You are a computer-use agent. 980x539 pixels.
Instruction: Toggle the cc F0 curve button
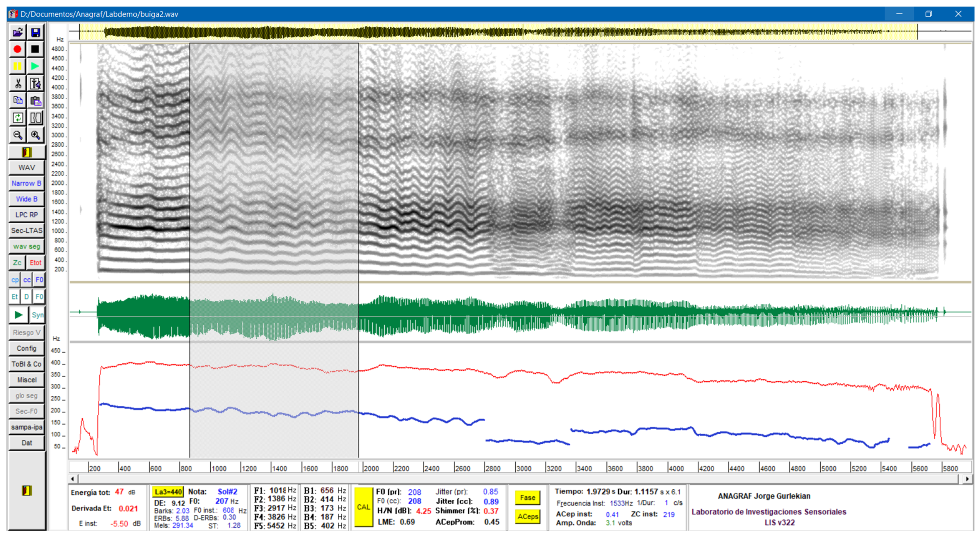tap(27, 280)
